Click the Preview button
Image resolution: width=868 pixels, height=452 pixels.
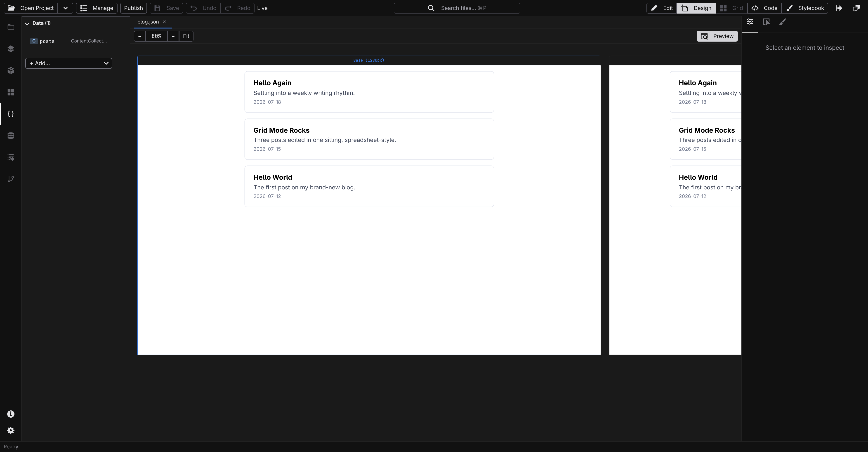[717, 36]
